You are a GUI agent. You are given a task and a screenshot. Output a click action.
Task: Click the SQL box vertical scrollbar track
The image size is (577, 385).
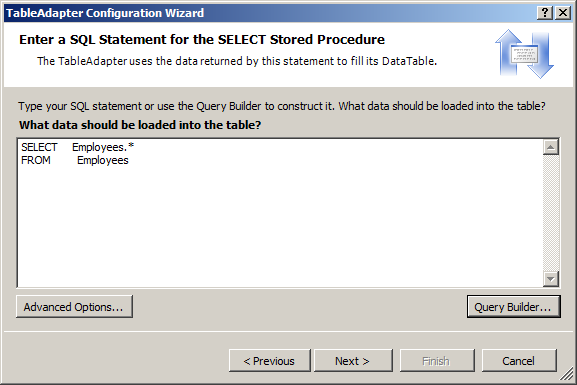(x=551, y=213)
